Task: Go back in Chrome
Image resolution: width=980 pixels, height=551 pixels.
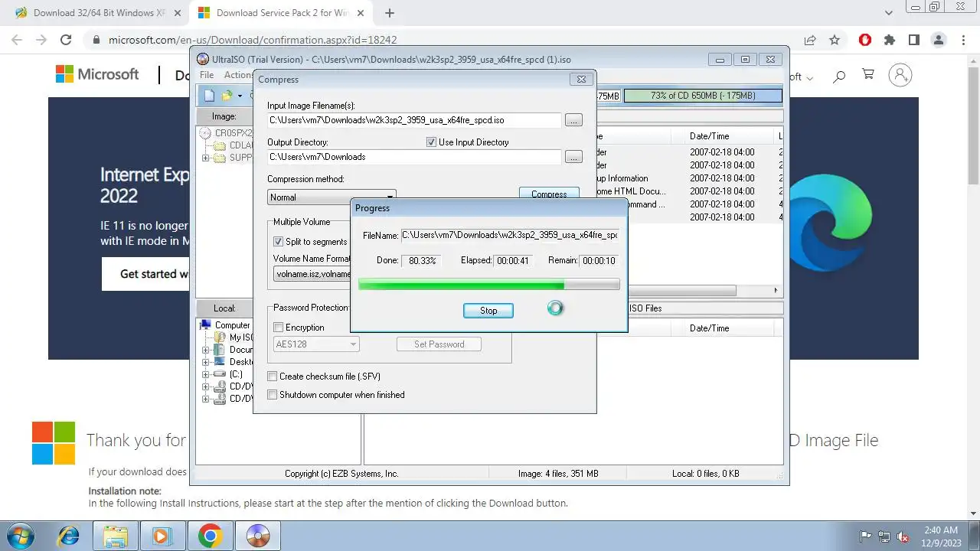Action: point(17,40)
